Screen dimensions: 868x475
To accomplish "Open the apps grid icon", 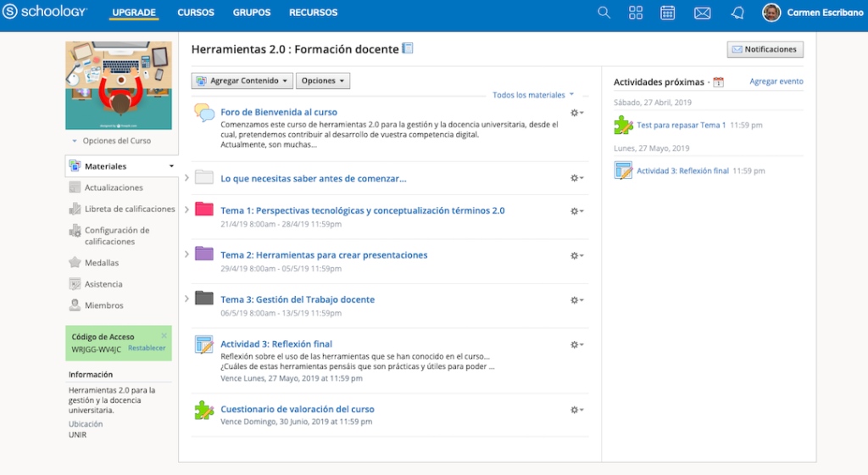I will [636, 13].
